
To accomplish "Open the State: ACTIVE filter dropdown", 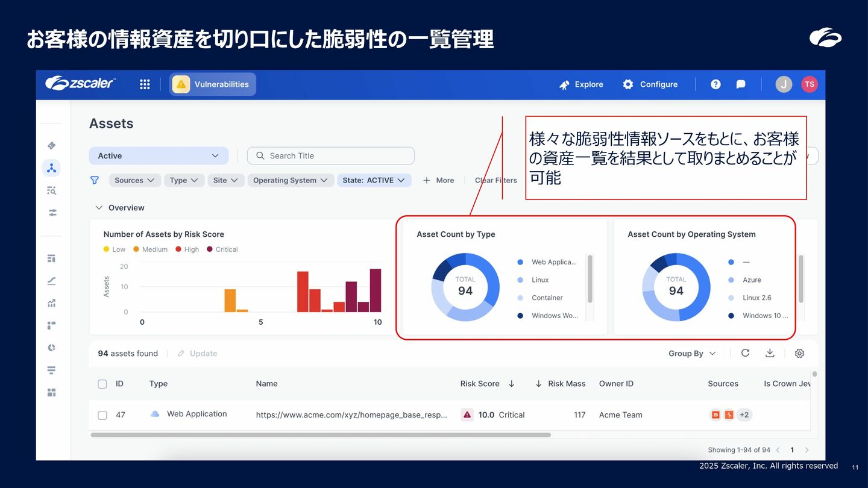I will pyautogui.click(x=374, y=180).
